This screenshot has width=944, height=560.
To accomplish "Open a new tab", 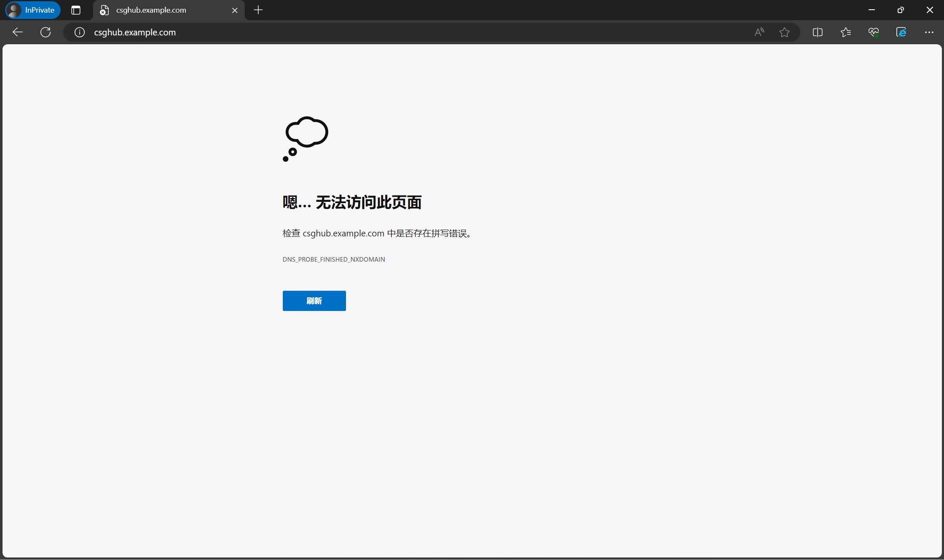I will [258, 10].
